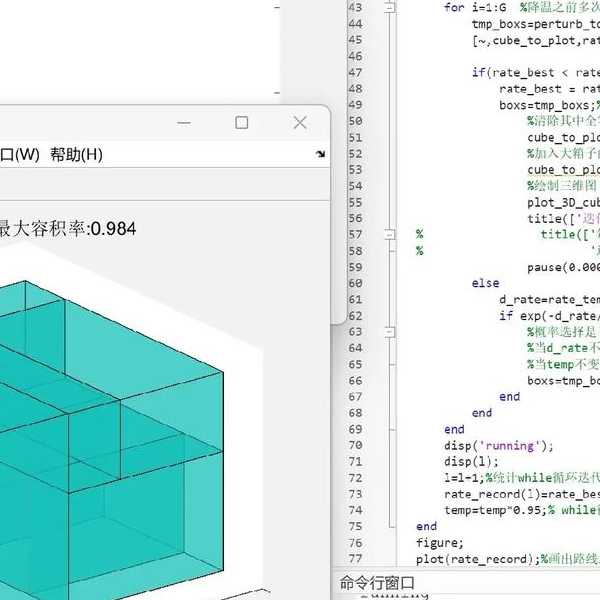Click the '[~,cube_to_plot,rat' code line
The image size is (600, 600).
tap(536, 40)
